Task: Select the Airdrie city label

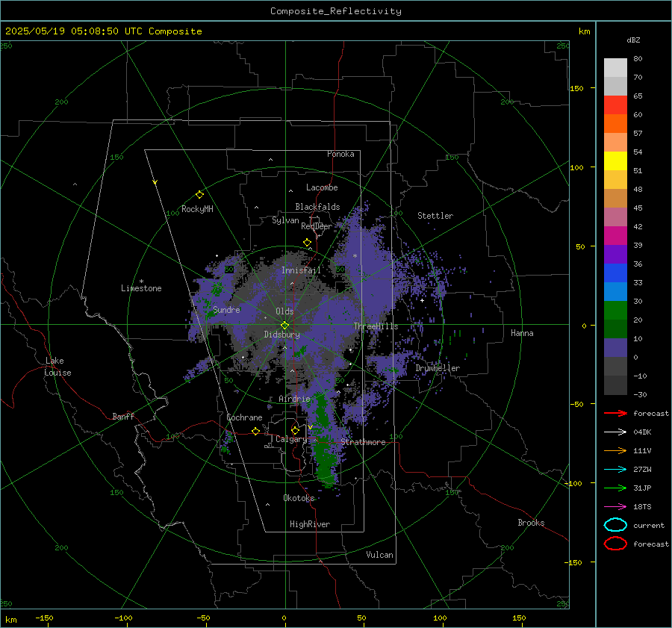Action: coord(294,399)
